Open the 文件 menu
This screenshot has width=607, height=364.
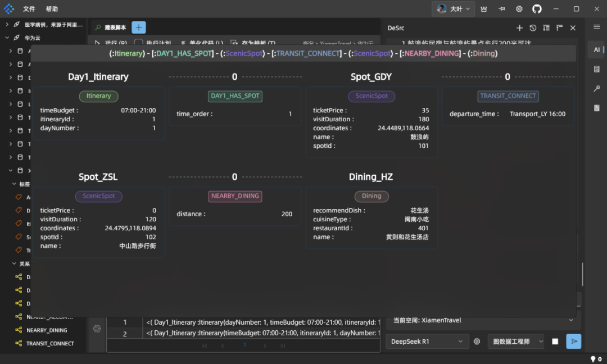(29, 9)
